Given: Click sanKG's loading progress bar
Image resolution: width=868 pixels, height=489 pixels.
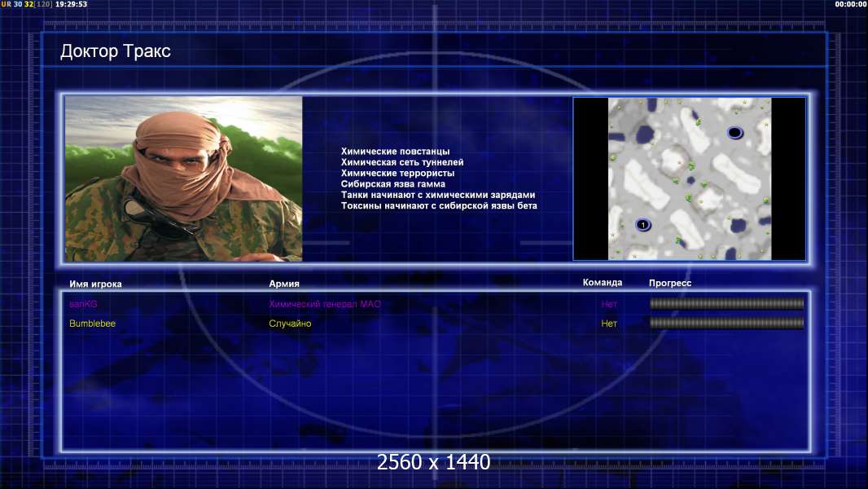Looking at the screenshot, I should click(726, 303).
